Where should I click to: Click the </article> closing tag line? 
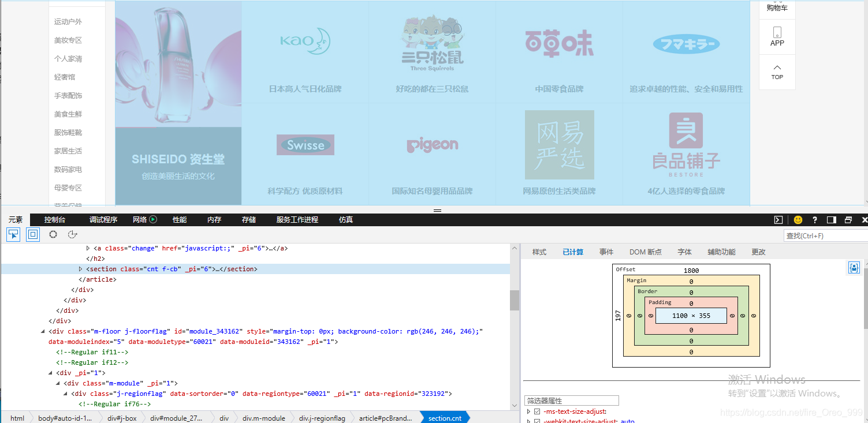click(x=98, y=279)
